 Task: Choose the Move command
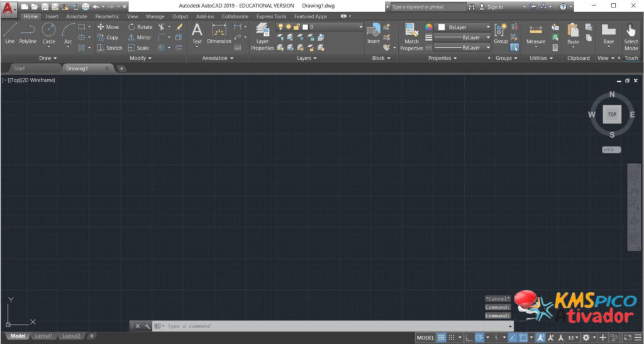[x=108, y=26]
